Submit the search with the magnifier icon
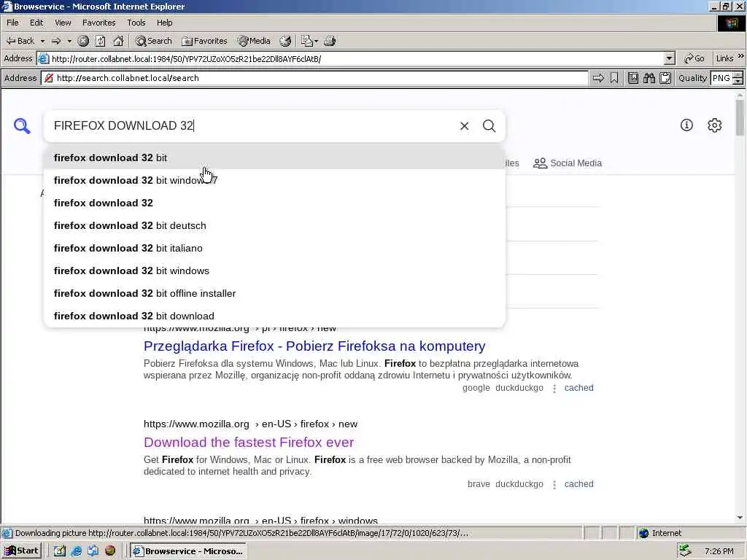This screenshot has height=560, width=747. click(x=489, y=125)
